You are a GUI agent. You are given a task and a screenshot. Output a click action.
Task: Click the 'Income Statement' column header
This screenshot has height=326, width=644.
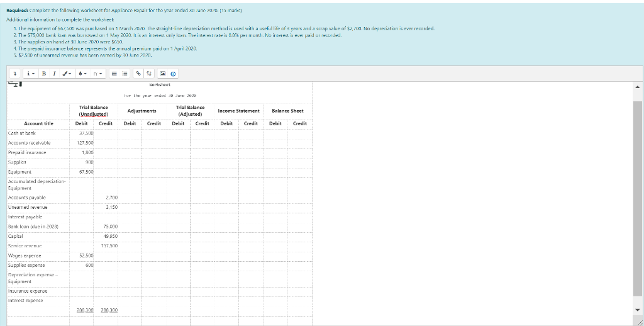pos(238,111)
